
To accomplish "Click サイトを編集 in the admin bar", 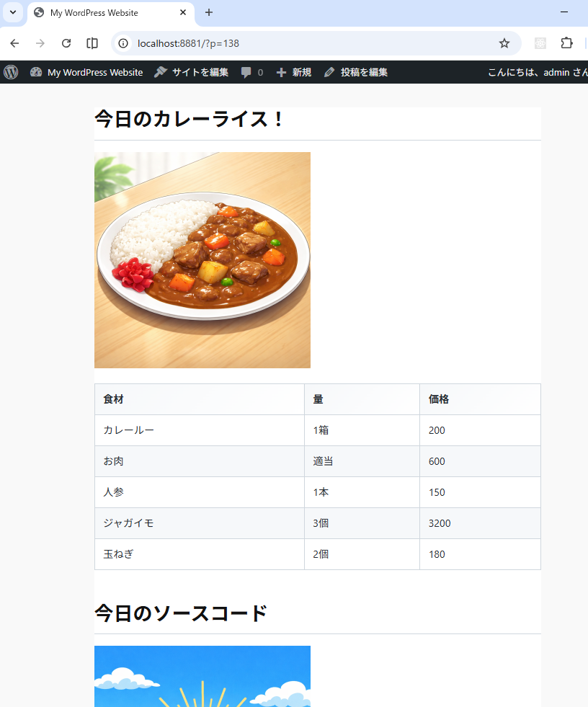I will [x=191, y=72].
